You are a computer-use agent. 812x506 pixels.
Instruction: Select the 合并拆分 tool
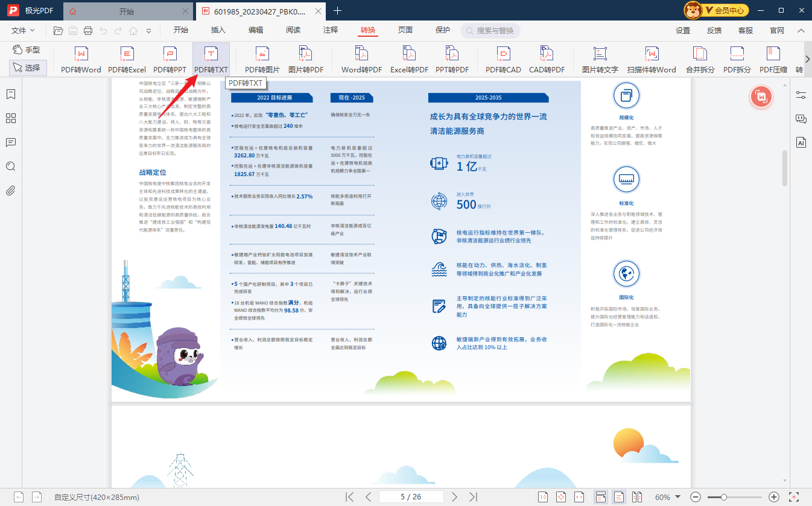(700, 59)
